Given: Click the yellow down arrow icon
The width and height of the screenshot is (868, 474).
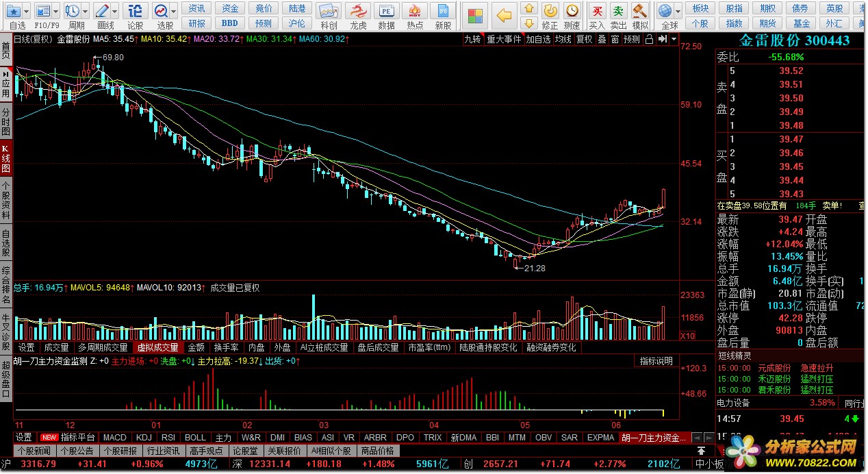Looking at the screenshot, I should tap(528, 23).
